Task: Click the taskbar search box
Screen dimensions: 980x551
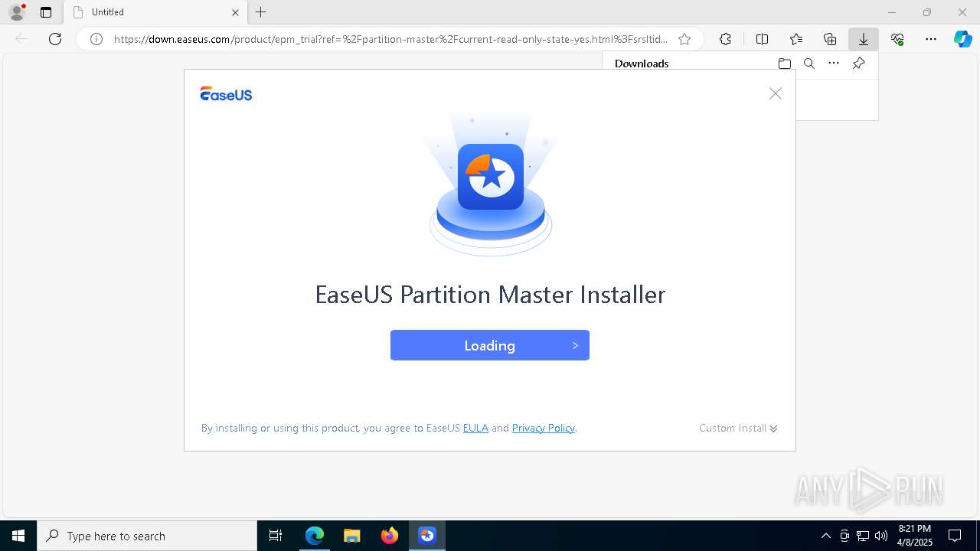Action: (147, 536)
